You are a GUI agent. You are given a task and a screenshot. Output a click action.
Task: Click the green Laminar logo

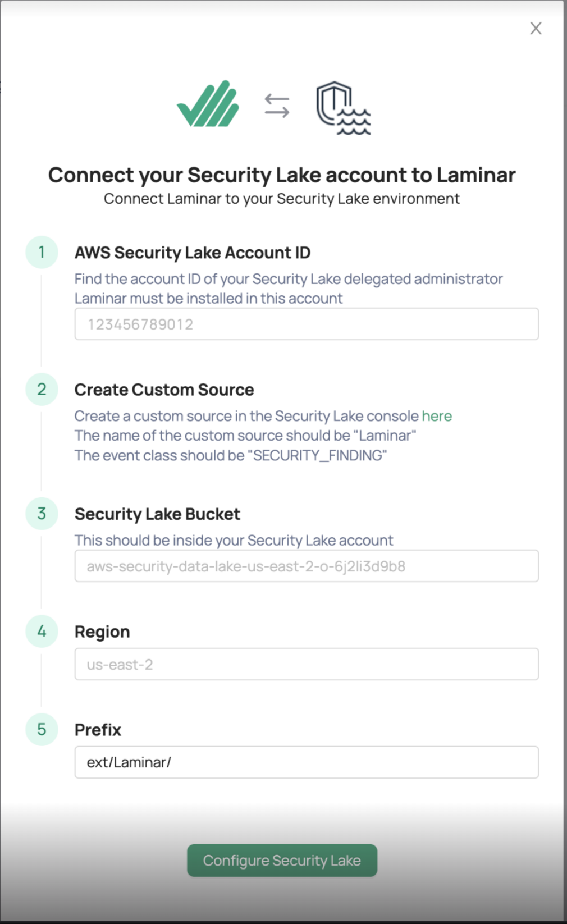(208, 104)
